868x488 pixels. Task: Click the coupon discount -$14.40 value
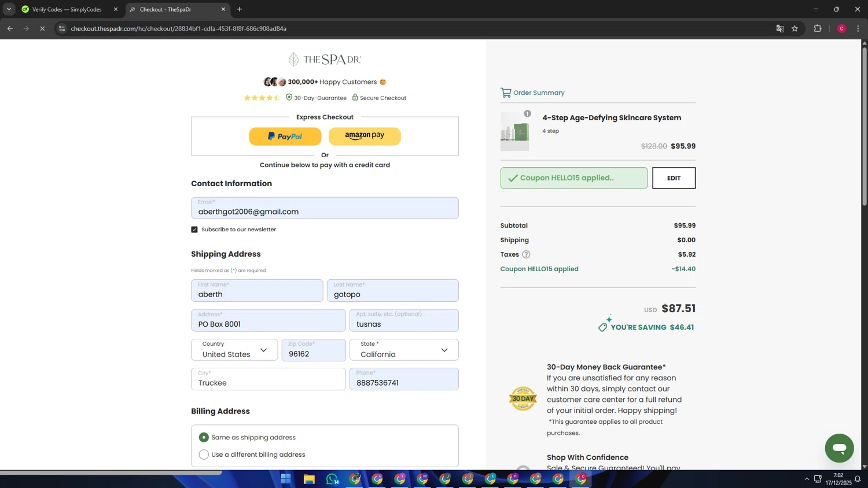coord(683,269)
